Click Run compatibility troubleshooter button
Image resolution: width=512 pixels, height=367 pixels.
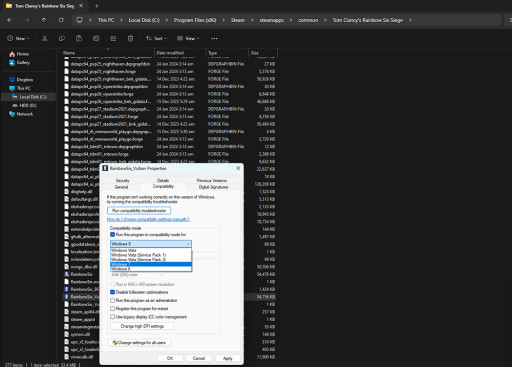click(139, 211)
